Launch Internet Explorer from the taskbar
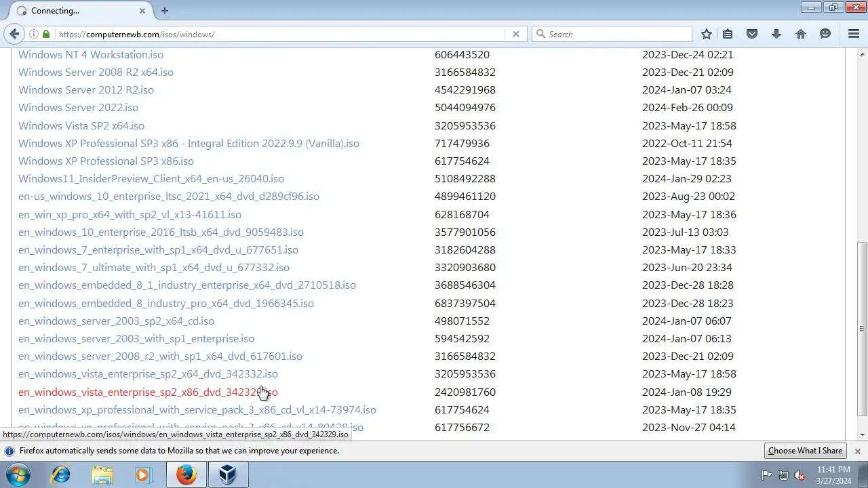Viewport: 868px width, 488px height. [61, 474]
